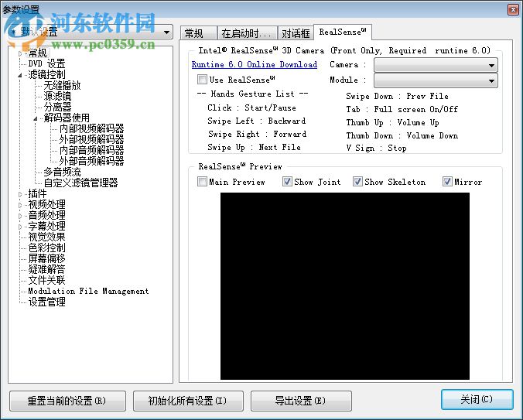Click 重置当前的设置(R) button
The width and height of the screenshot is (523, 420).
coord(68,401)
